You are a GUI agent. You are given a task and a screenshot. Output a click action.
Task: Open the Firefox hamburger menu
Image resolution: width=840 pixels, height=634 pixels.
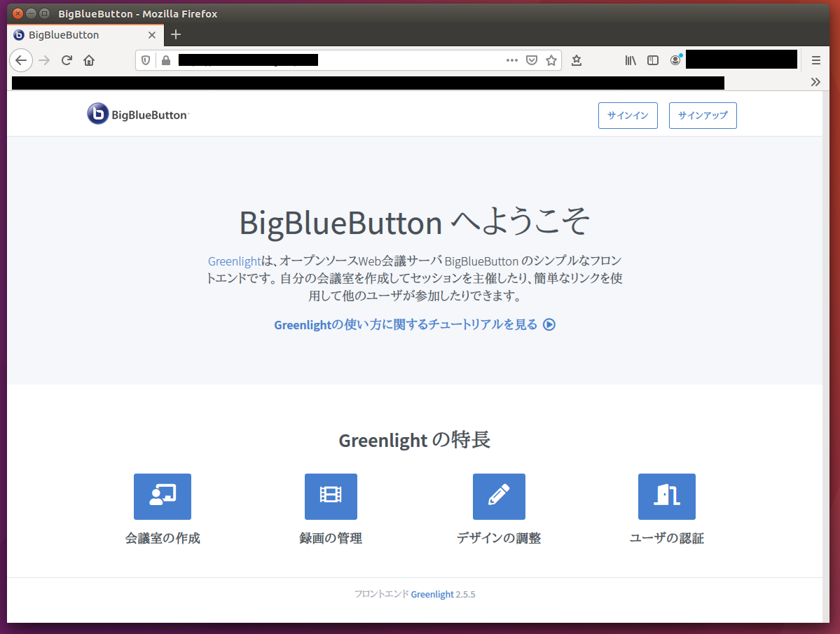point(816,60)
